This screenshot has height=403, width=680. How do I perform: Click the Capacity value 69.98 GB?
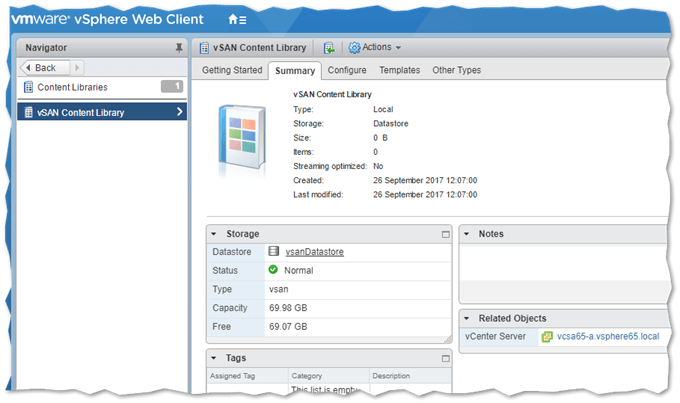coord(288,308)
